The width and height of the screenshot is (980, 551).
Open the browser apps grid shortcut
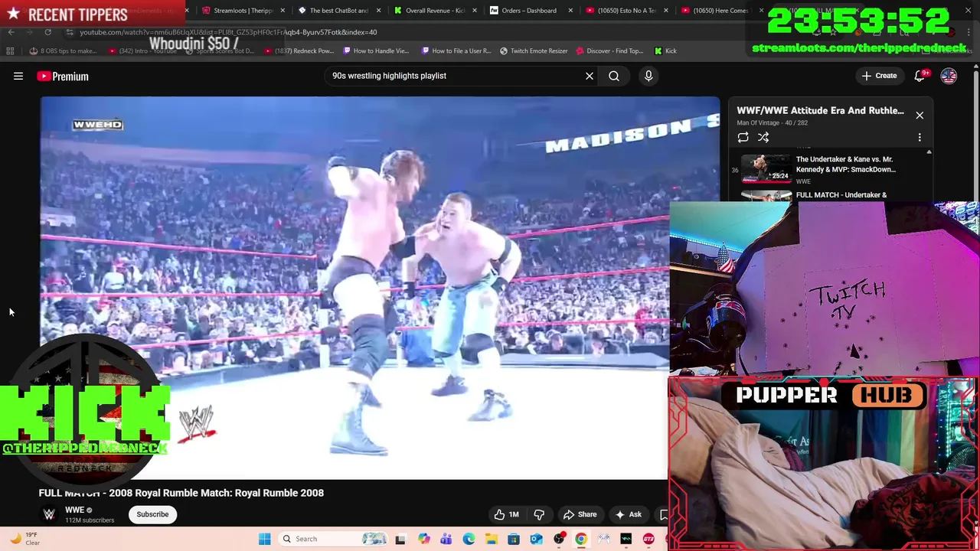click(x=10, y=51)
